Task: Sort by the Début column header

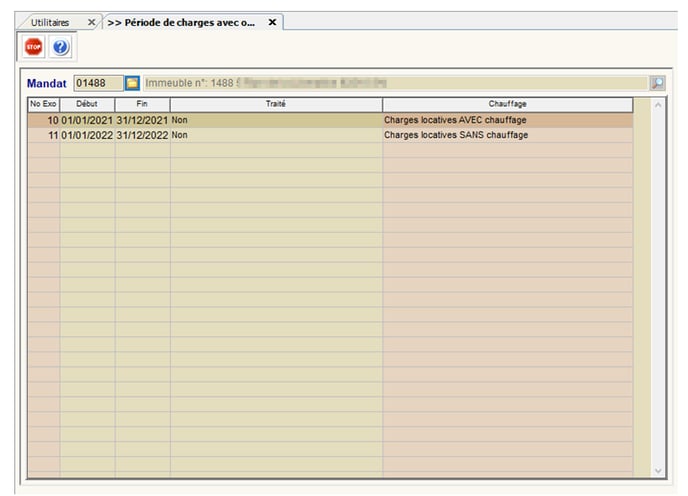Action: tap(87, 104)
